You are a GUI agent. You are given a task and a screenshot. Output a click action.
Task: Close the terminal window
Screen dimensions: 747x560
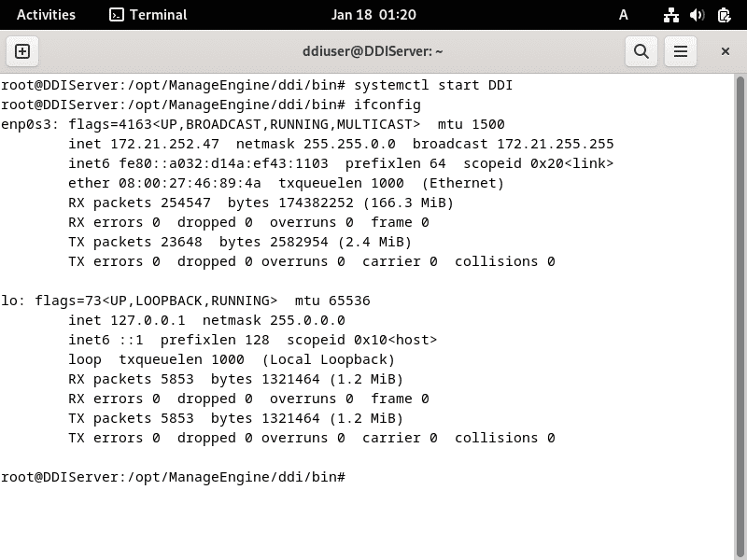click(726, 51)
